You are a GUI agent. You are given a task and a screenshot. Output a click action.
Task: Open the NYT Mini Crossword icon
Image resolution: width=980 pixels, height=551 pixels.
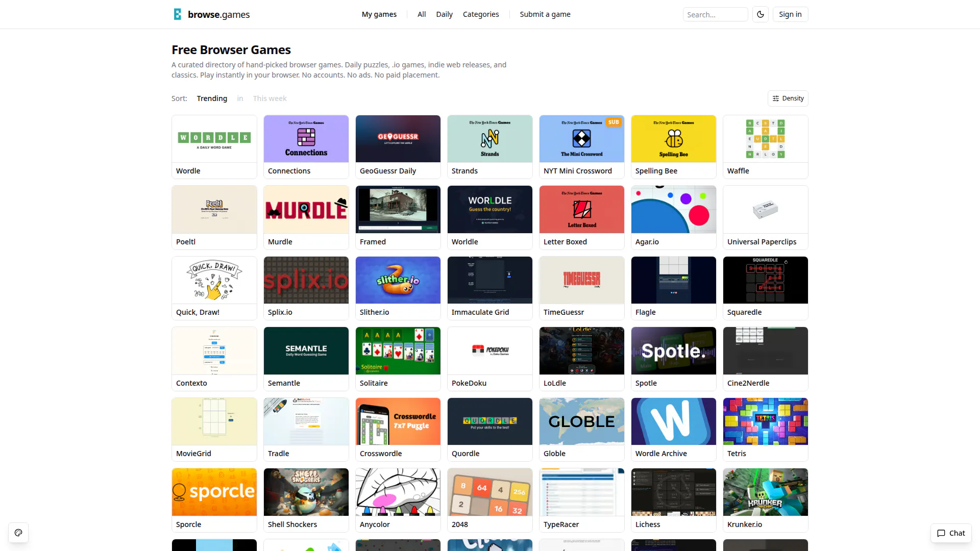pos(582,139)
